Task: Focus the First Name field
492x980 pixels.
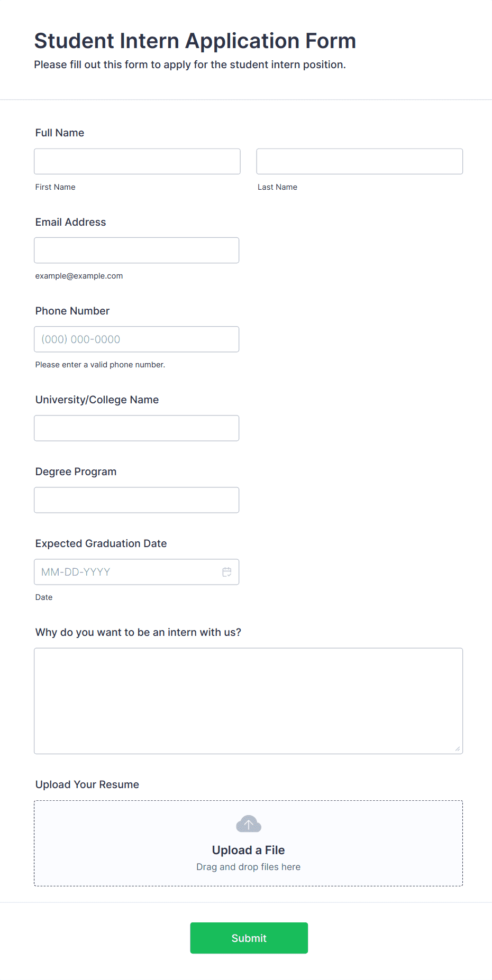Action: click(x=137, y=161)
